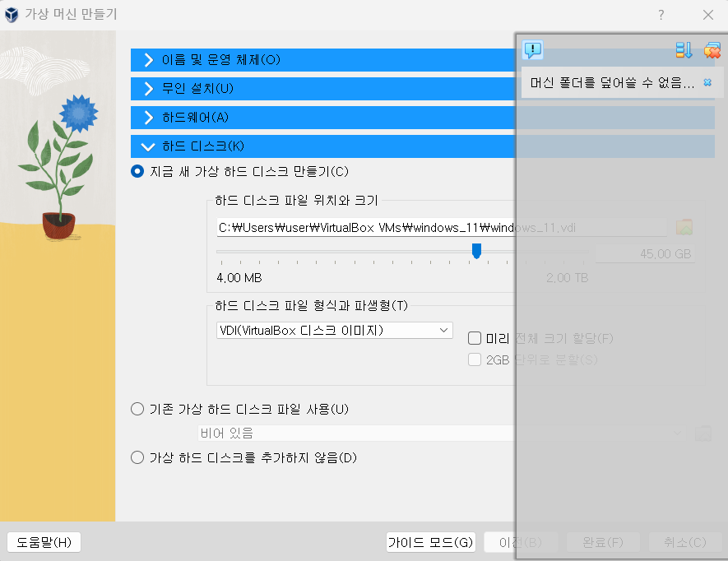This screenshot has width=728, height=561.
Task: Click the '4.00 MB' minimum size label
Action: (x=239, y=278)
